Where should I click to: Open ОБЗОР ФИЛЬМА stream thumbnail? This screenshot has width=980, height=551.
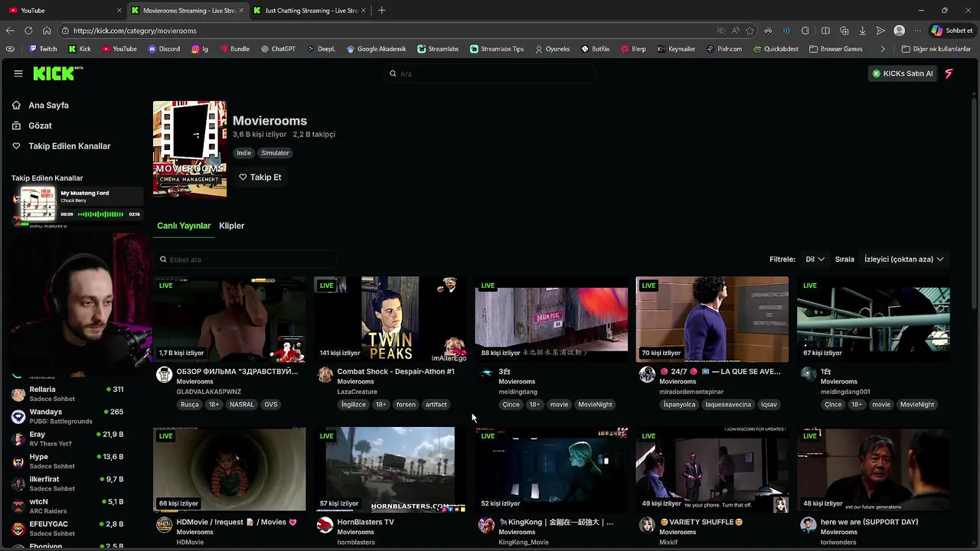[x=229, y=319]
